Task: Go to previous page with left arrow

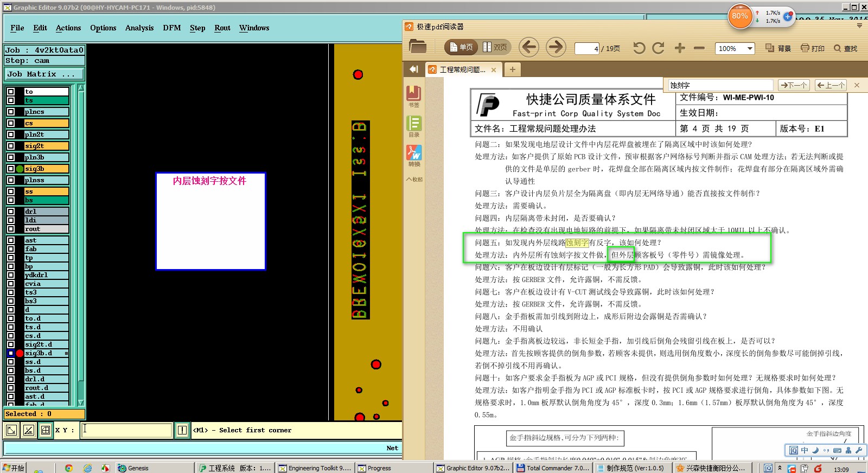Action: pyautogui.click(x=529, y=47)
